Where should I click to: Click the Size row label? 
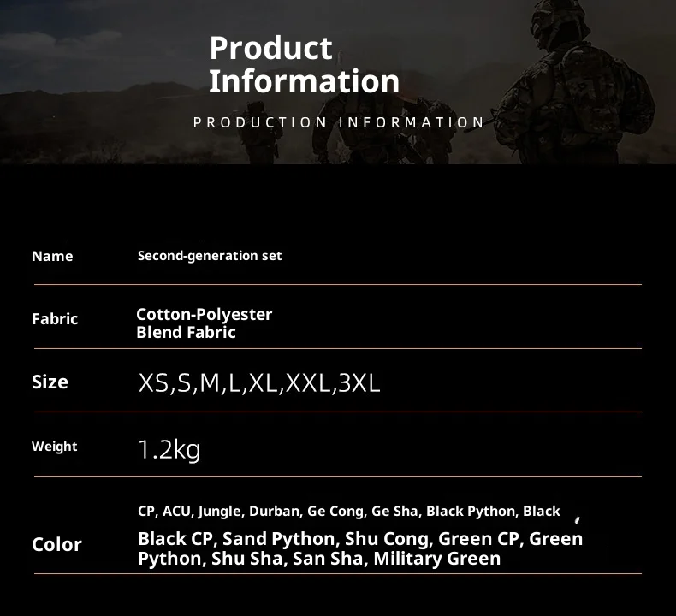pyautogui.click(x=50, y=382)
